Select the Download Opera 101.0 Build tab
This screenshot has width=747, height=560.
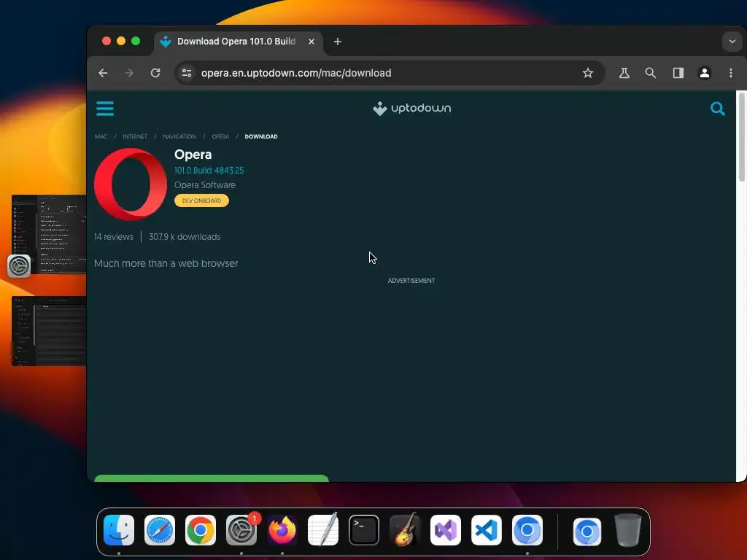pyautogui.click(x=239, y=42)
